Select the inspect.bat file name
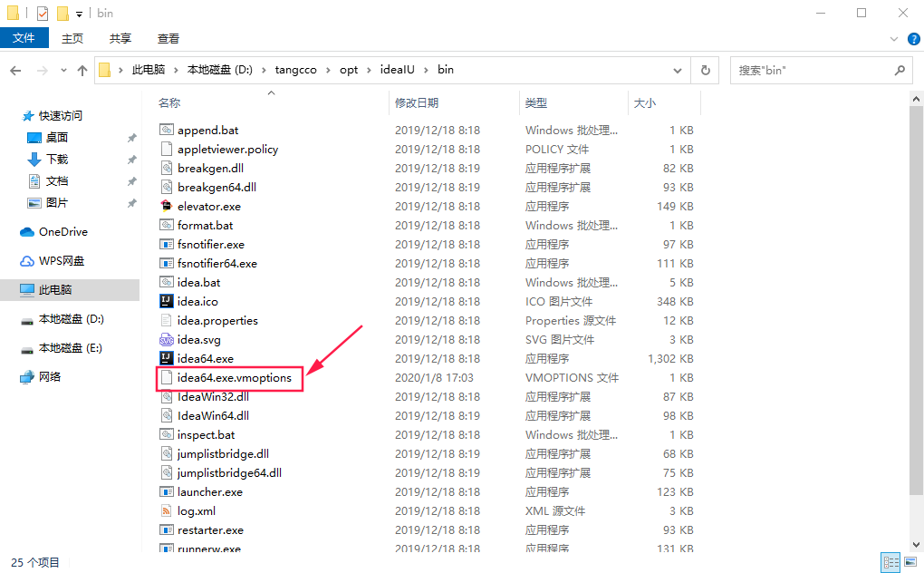The width and height of the screenshot is (924, 573). pos(207,434)
